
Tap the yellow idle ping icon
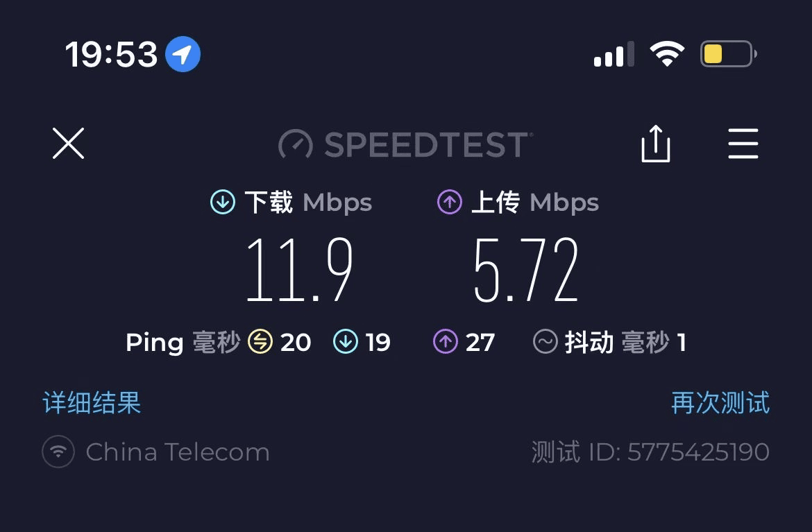(x=260, y=342)
